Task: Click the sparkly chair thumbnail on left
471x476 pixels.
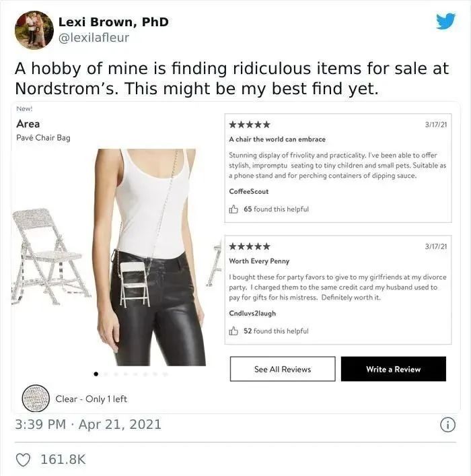Action: tap(50, 257)
